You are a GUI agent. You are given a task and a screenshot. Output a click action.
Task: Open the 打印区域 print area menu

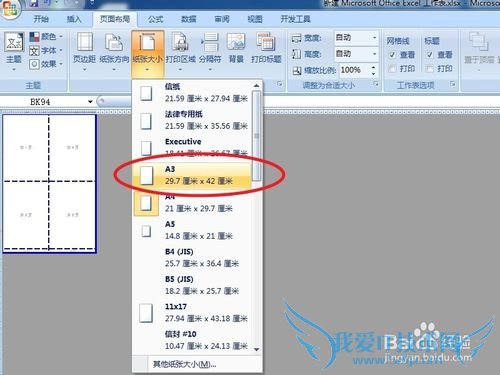pyautogui.click(x=180, y=52)
